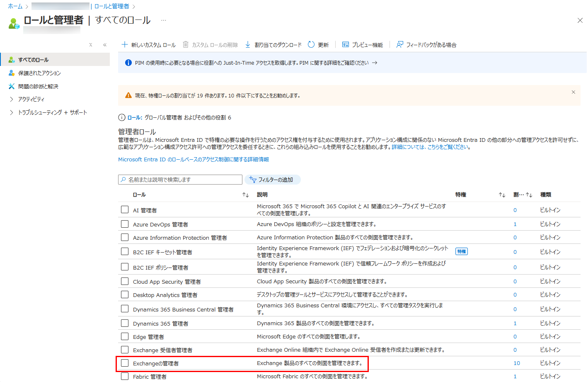
Task: Check the AI 管理者 role checkbox
Action: [125, 209]
